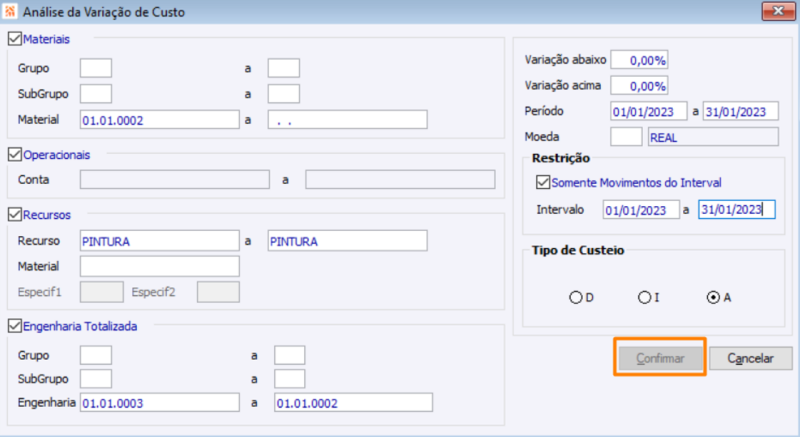Image resolution: width=800 pixels, height=437 pixels.
Task: Click the application icon in title bar
Action: (10, 11)
